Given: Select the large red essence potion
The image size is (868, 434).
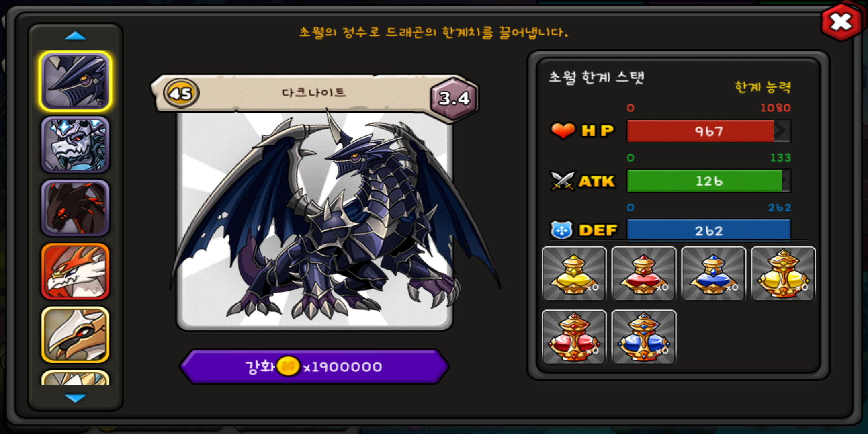Looking at the screenshot, I should pyautogui.click(x=574, y=337).
